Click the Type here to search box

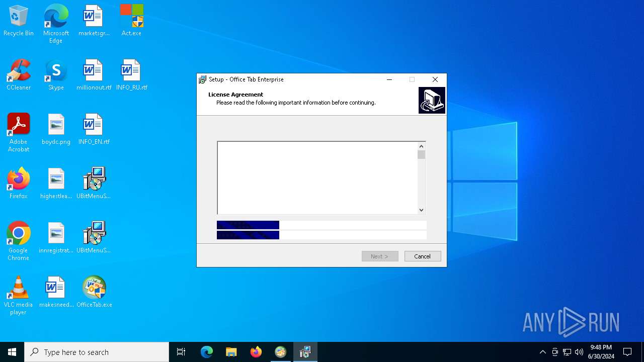(x=97, y=352)
